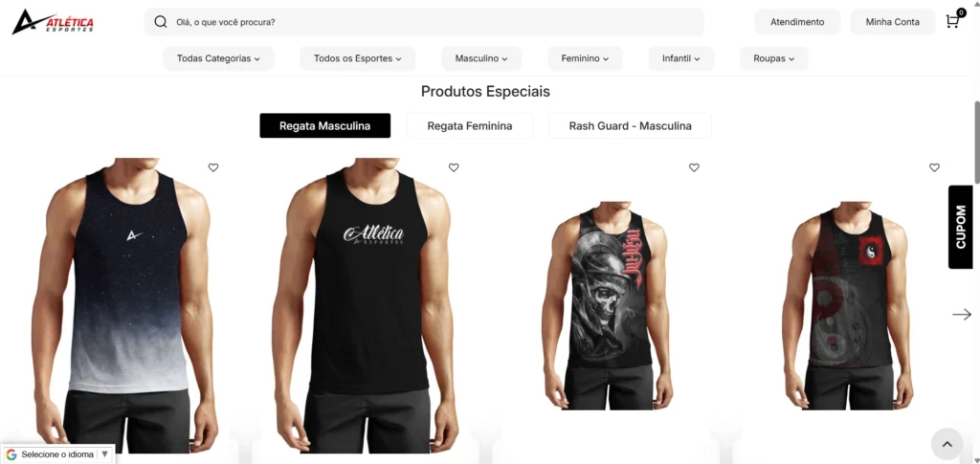The height and width of the screenshot is (464, 980).
Task: Expand the Todas Categorias dropdown
Action: point(218,58)
